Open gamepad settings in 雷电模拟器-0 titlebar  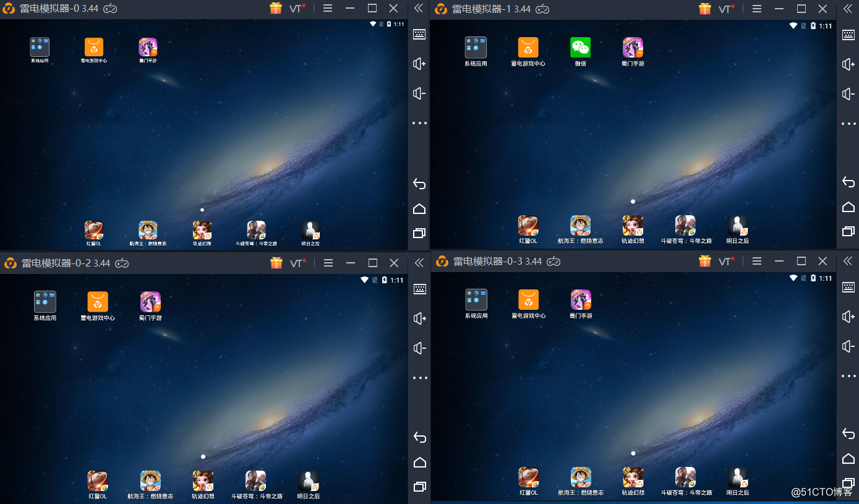(x=110, y=9)
